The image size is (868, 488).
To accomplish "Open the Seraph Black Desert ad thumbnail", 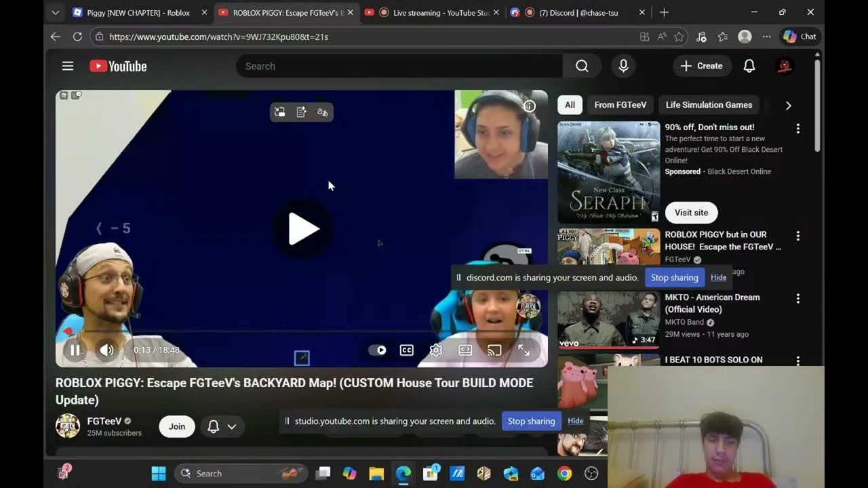I will 608,172.
